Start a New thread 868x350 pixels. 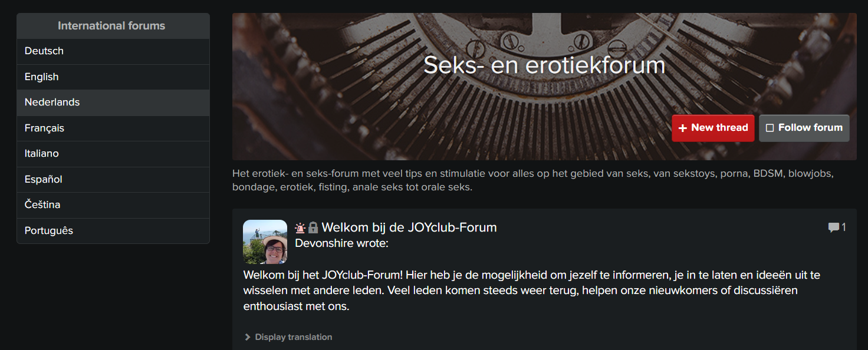713,128
